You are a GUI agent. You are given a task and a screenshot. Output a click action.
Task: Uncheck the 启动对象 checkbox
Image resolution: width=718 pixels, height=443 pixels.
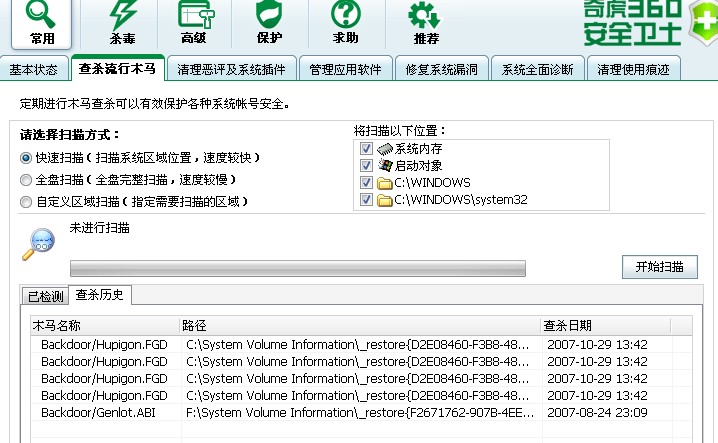click(x=366, y=165)
